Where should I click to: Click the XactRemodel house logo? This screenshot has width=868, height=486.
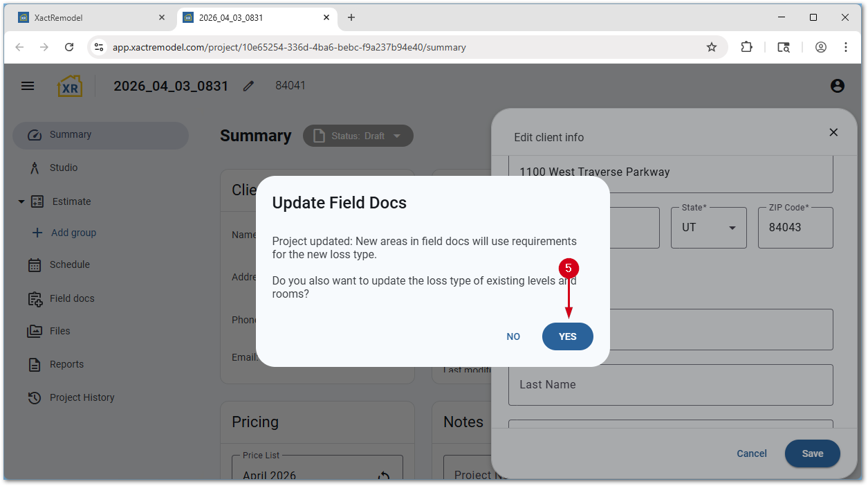69,86
